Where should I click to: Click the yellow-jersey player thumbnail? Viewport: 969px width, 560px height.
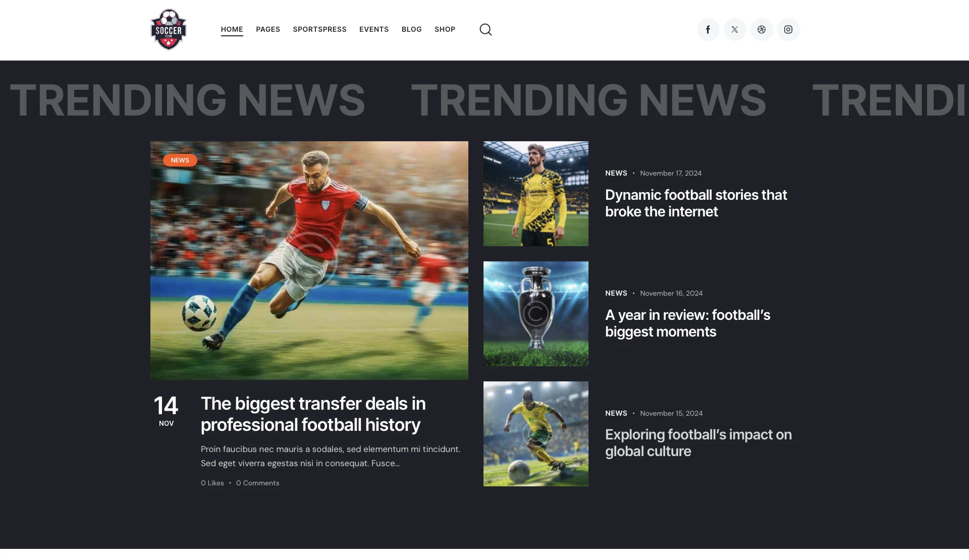(x=535, y=194)
